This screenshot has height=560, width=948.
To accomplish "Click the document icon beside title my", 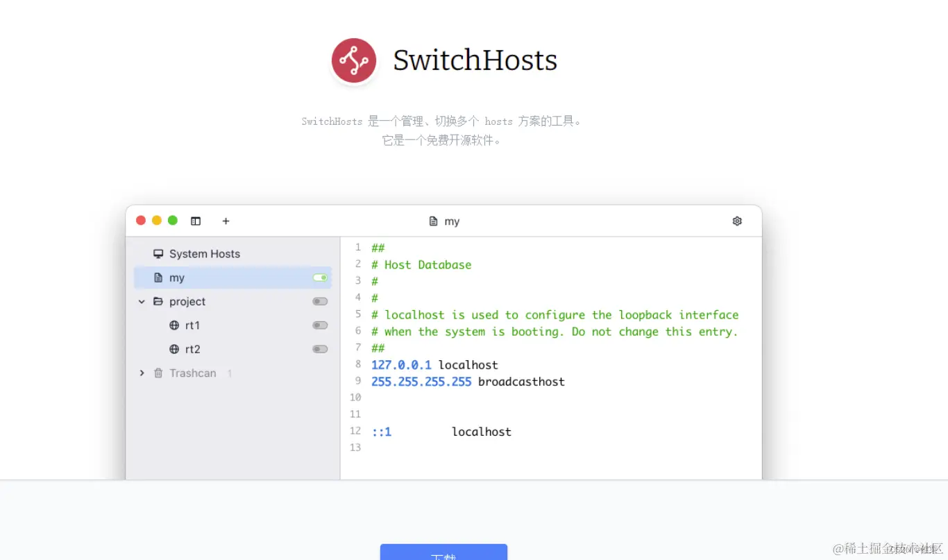I will click(x=433, y=221).
